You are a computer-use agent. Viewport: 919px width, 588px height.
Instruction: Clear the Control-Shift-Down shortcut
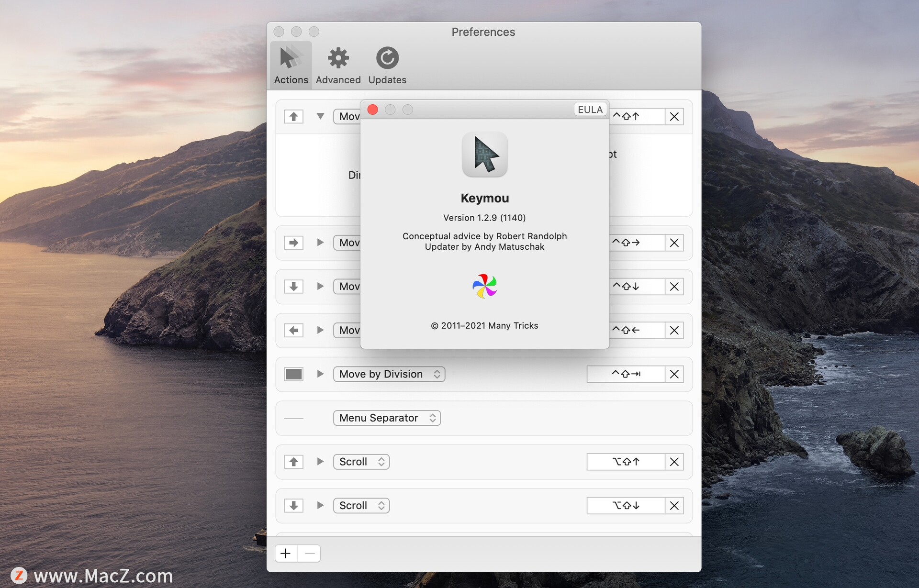point(674,287)
